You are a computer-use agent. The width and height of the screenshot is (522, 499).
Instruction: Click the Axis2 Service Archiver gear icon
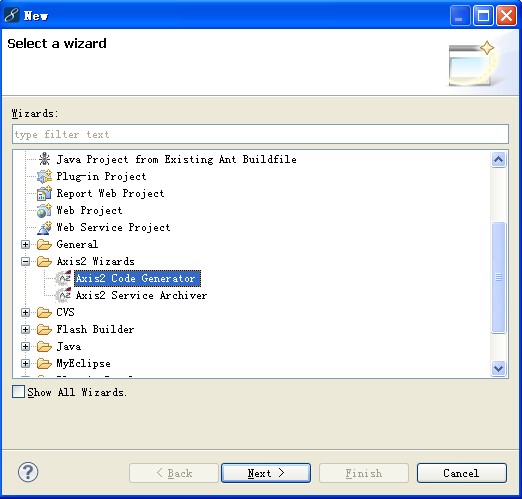(x=63, y=295)
